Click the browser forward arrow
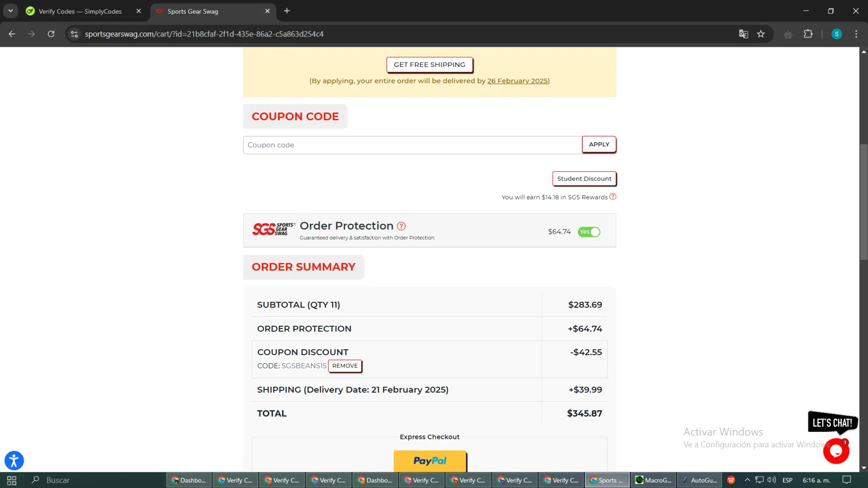 point(31,34)
